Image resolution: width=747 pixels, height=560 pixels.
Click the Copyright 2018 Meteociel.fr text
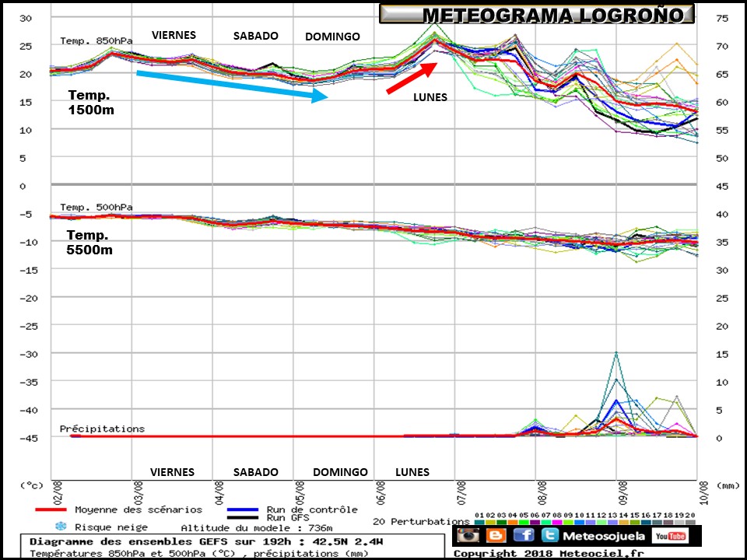[x=549, y=554]
